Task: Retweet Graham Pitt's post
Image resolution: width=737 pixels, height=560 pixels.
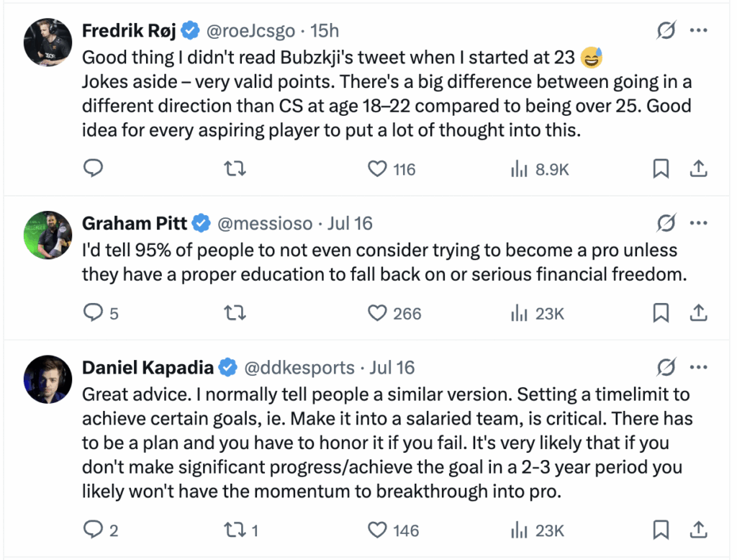Action: coord(235,312)
